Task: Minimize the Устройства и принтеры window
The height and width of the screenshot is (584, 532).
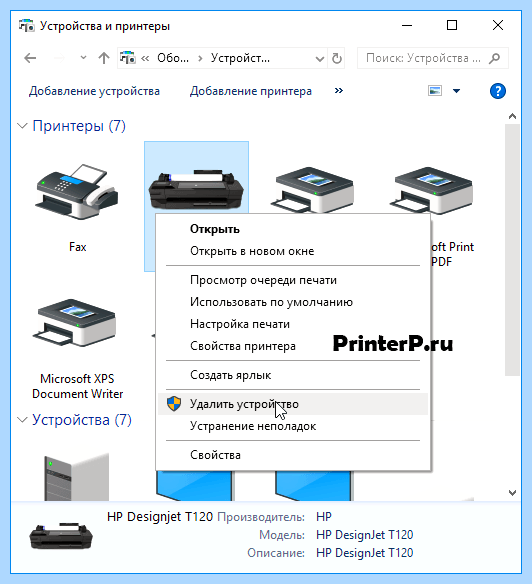Action: click(407, 25)
